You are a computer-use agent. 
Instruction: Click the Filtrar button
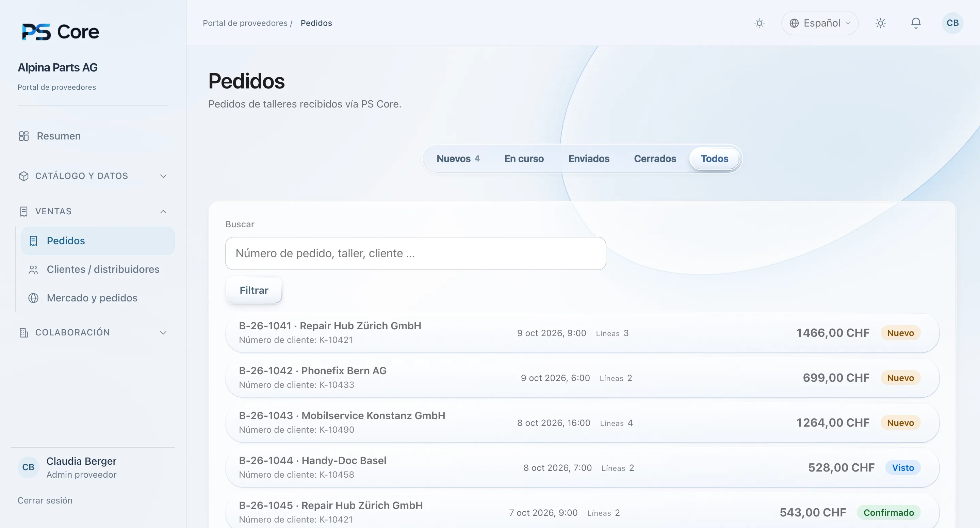tap(254, 291)
